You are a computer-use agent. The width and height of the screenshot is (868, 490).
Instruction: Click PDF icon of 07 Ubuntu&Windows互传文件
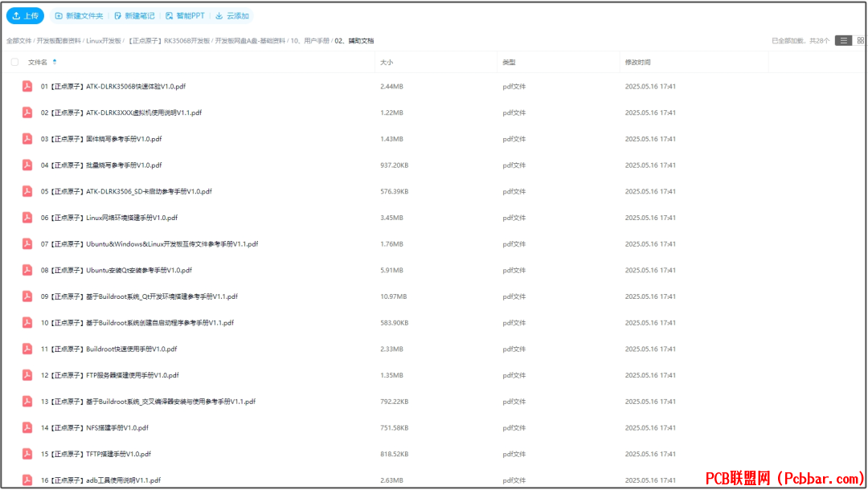point(27,244)
